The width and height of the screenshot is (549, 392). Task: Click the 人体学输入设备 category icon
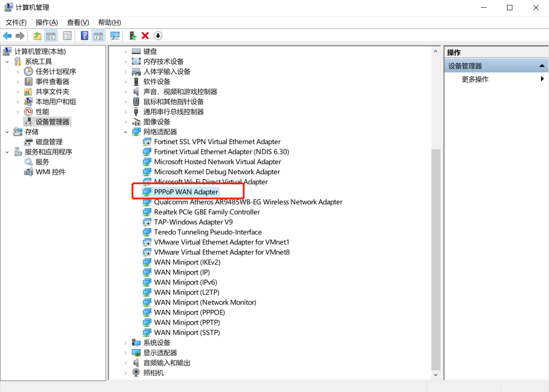pyautogui.click(x=136, y=71)
